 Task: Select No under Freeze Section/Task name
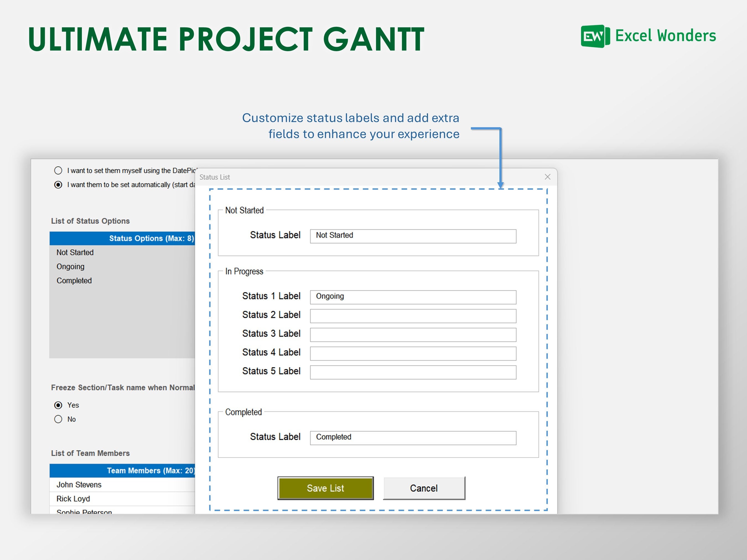tap(59, 419)
